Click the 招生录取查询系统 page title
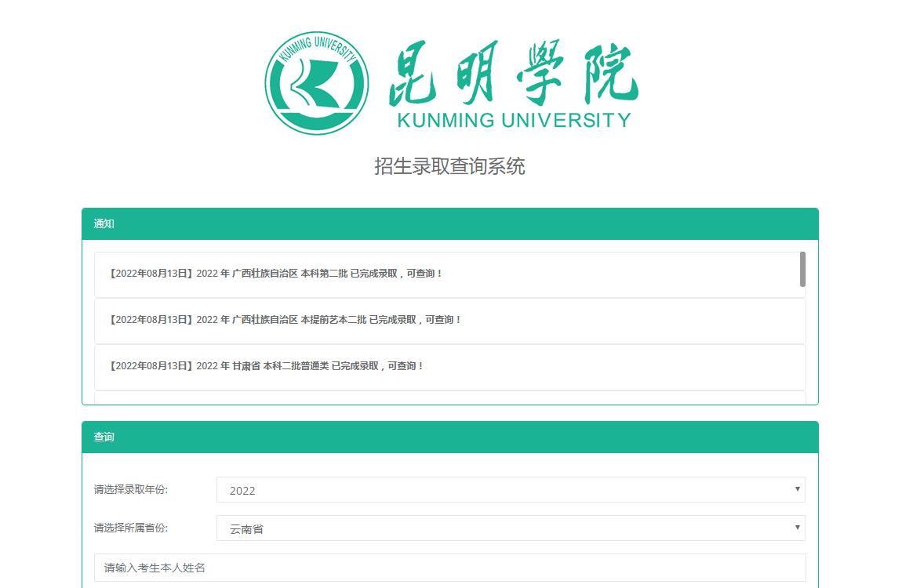The image size is (902, 588). click(x=450, y=166)
